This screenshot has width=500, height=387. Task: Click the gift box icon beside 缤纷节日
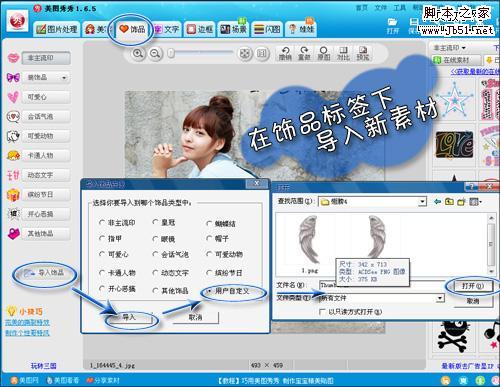pos(13,195)
